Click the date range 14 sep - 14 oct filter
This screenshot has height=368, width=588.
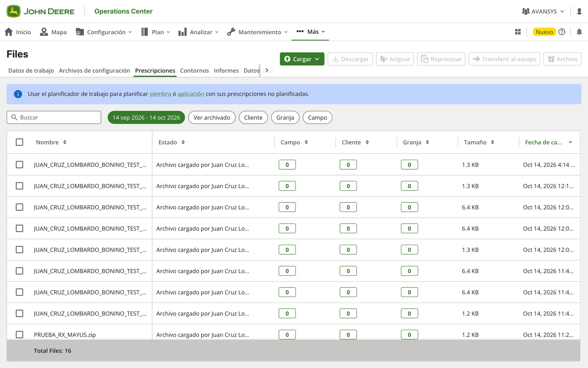(x=146, y=117)
